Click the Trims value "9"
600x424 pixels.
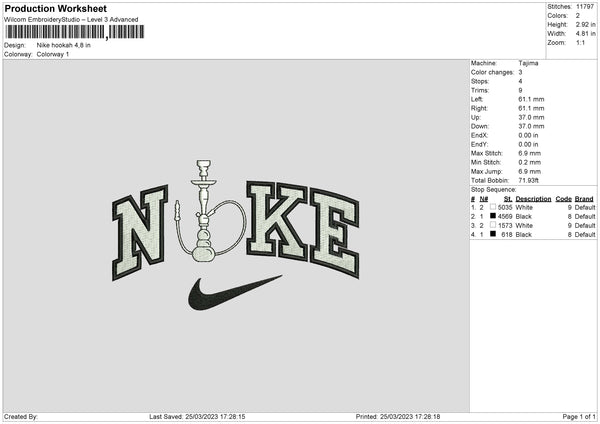tap(520, 90)
